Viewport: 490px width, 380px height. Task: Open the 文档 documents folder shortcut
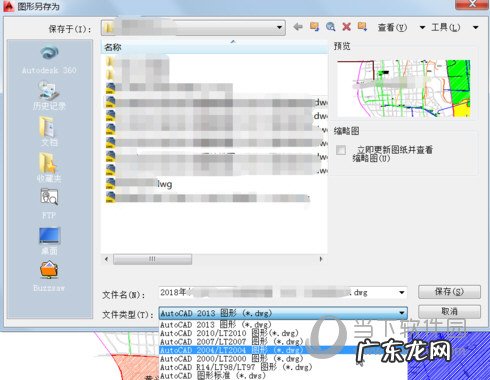pos(49,131)
